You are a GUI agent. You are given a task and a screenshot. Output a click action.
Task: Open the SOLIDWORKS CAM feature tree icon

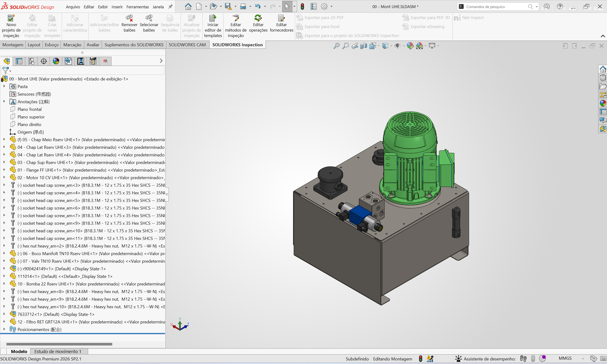point(68,61)
